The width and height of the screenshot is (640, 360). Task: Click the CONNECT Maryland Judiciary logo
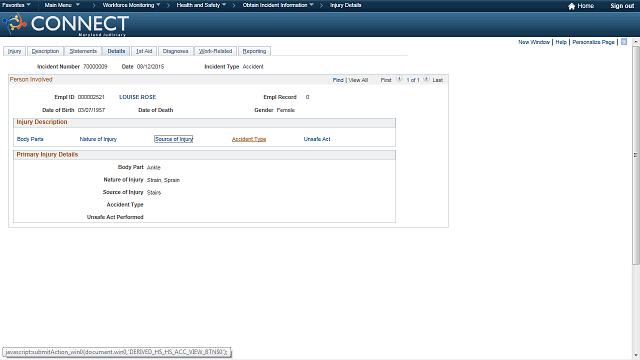click(66, 24)
